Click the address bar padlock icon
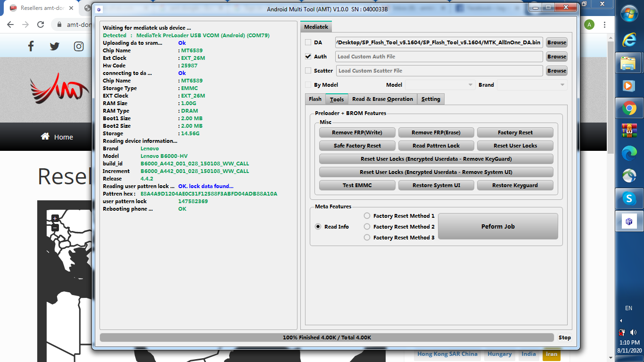Viewport: 644px width, 362px height. tap(59, 25)
